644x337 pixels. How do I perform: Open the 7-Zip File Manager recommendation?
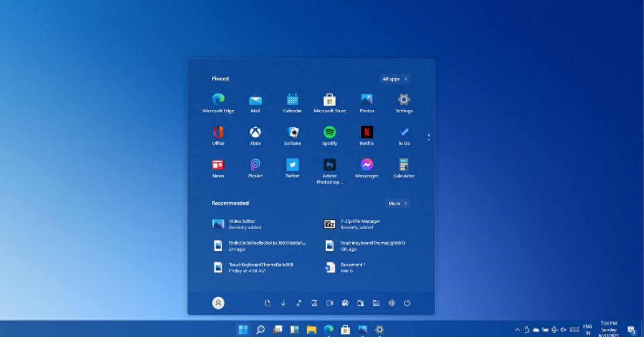(360, 224)
